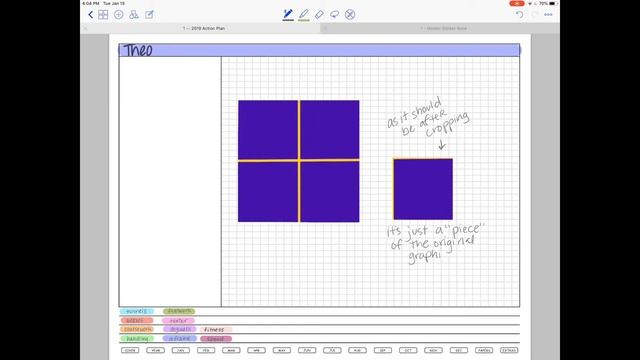This screenshot has width=640, height=360.
Task: Jump to the COVER page tab
Action: click(x=130, y=350)
